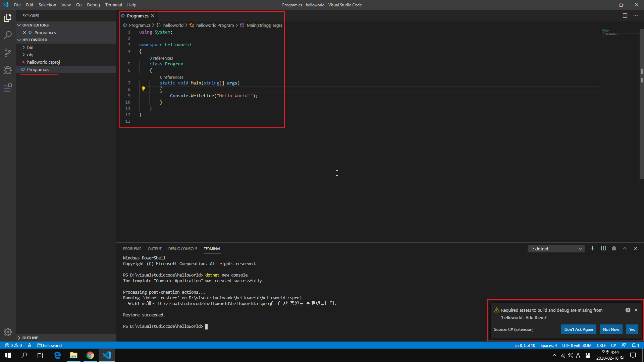Open the Terminal menu
644x362 pixels.
point(113,5)
